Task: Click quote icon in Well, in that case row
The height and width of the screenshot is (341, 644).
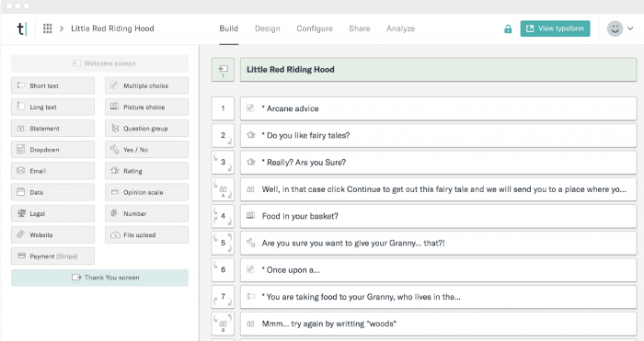Action: [x=250, y=189]
